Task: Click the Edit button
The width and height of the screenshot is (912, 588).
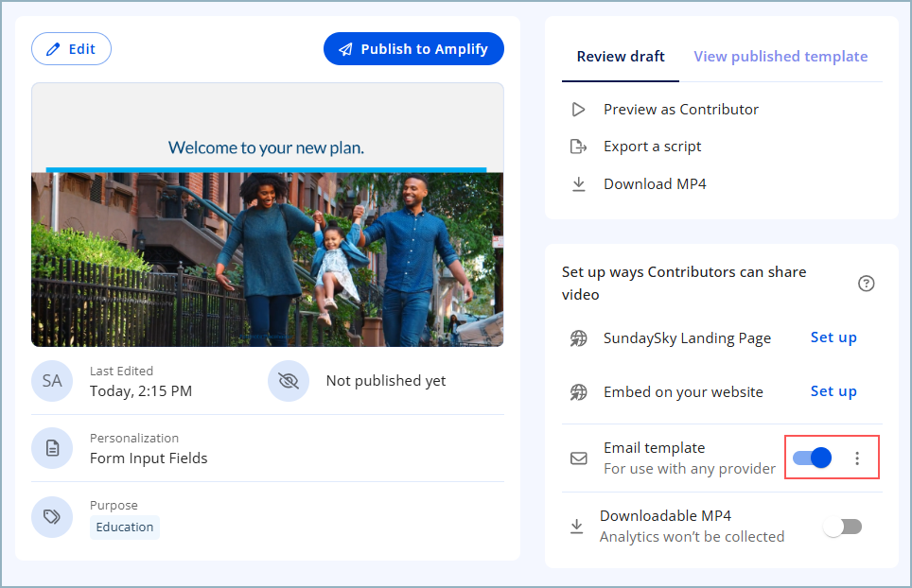Action: (x=71, y=49)
